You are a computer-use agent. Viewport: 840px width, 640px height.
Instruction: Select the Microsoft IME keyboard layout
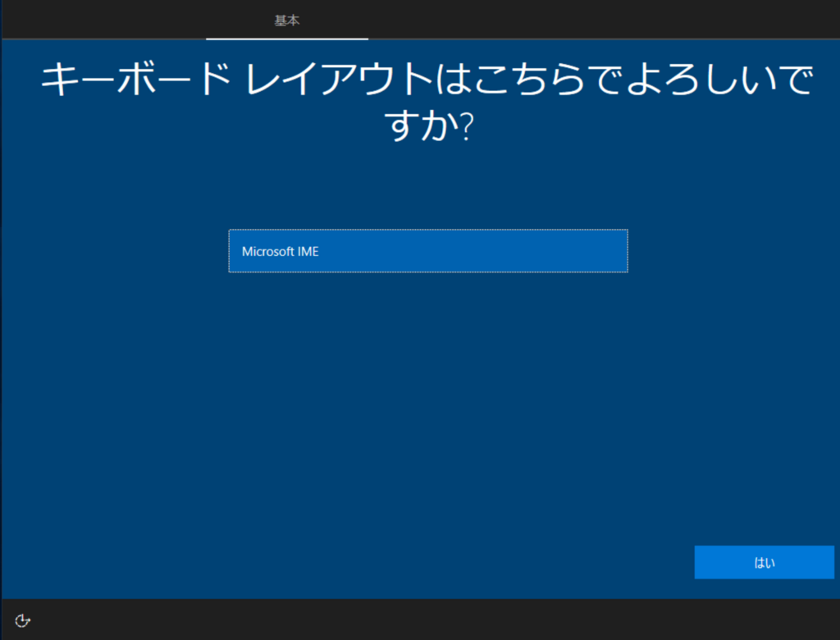tap(428, 251)
